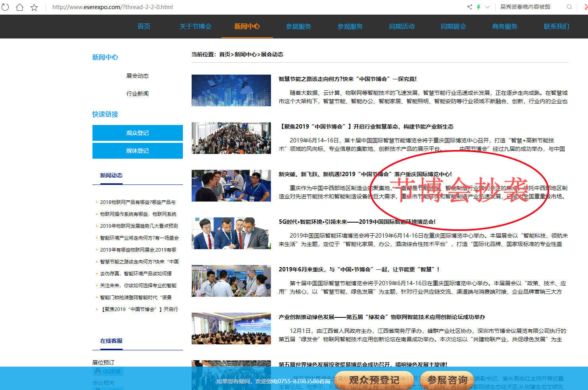Bookmark this page with the star icon
This screenshot has width=588, height=390.
[34, 7]
